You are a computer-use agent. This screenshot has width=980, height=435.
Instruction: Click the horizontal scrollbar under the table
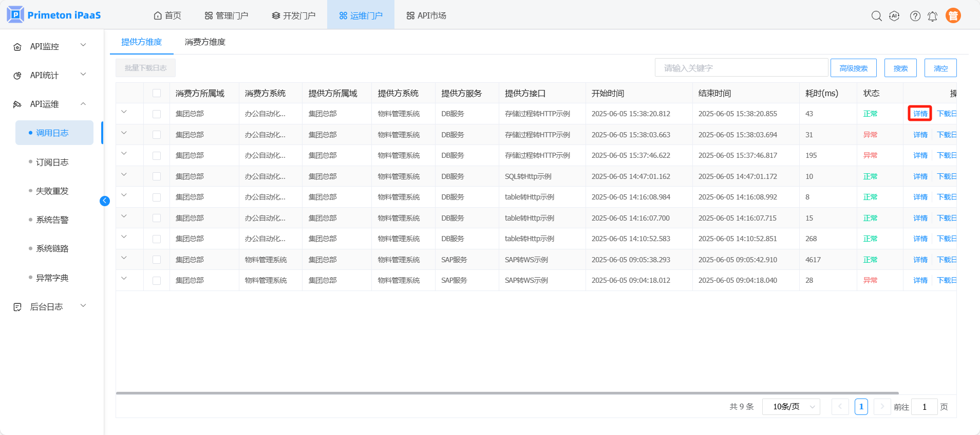pyautogui.click(x=507, y=393)
